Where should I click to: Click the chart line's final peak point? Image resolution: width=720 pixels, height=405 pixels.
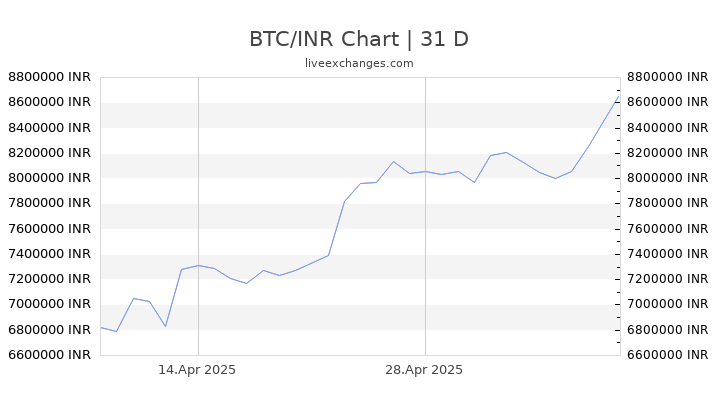[619, 96]
